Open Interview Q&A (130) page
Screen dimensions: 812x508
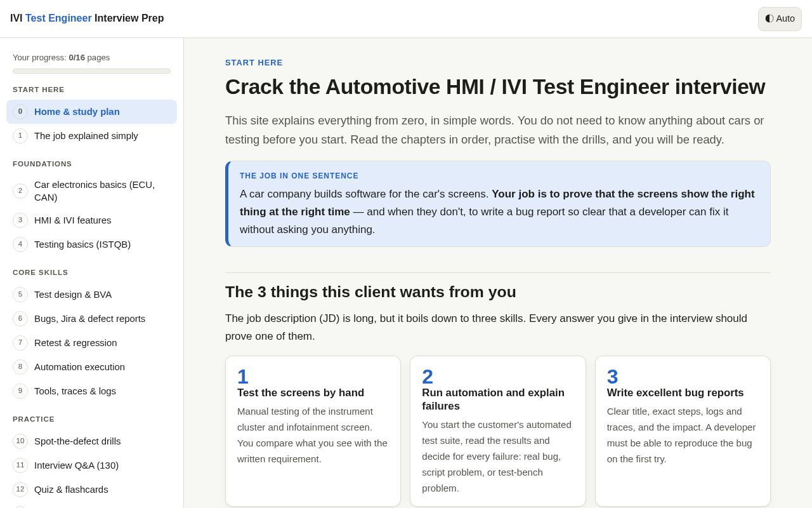pyautogui.click(x=91, y=465)
